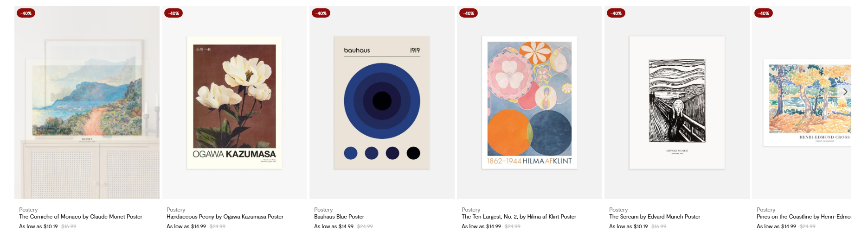Click the "As low as $14.99" price under the Peony poster
This screenshot has width=868, height=244.
pyautogui.click(x=186, y=226)
